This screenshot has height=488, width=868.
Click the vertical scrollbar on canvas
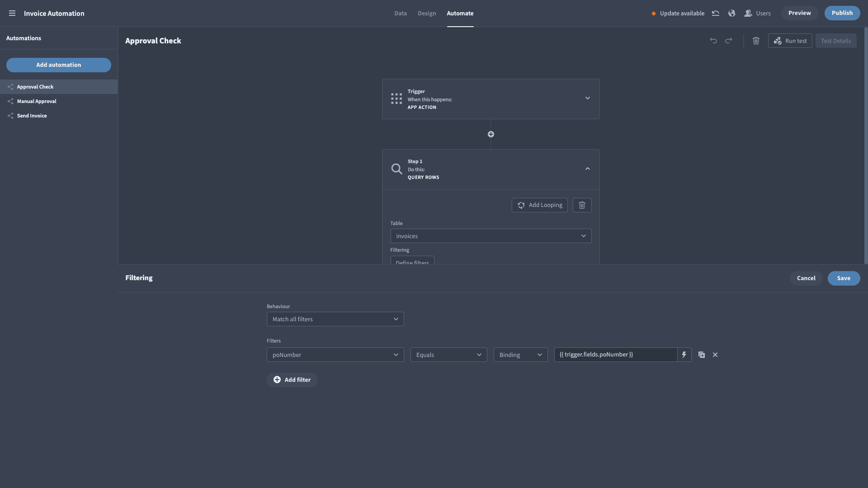[866, 145]
